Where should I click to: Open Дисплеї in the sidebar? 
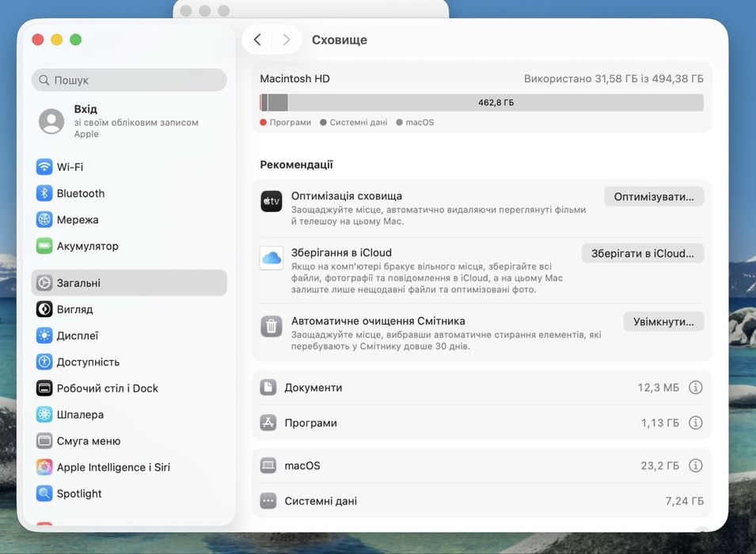129,336
